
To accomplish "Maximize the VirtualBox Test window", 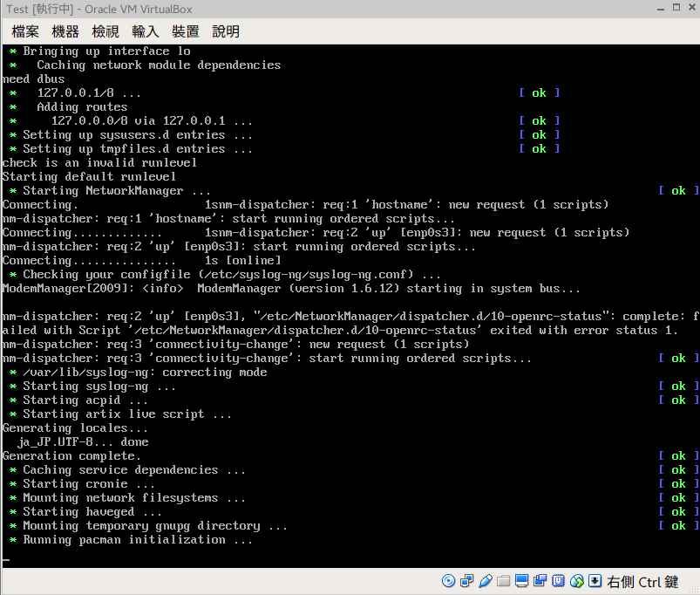I will pyautogui.click(x=676, y=8).
